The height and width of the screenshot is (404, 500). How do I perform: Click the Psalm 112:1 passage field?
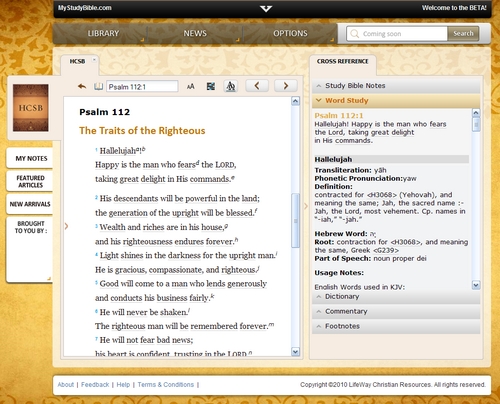142,87
